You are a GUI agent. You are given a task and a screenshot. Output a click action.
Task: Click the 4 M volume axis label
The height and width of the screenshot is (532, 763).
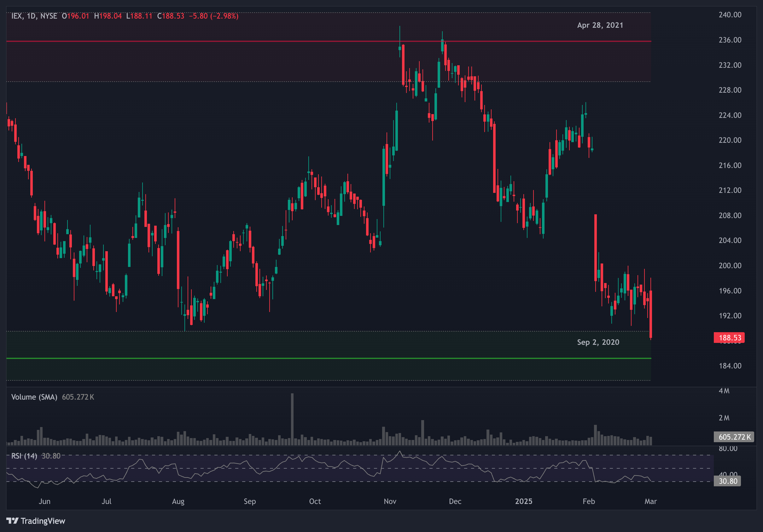[724, 391]
